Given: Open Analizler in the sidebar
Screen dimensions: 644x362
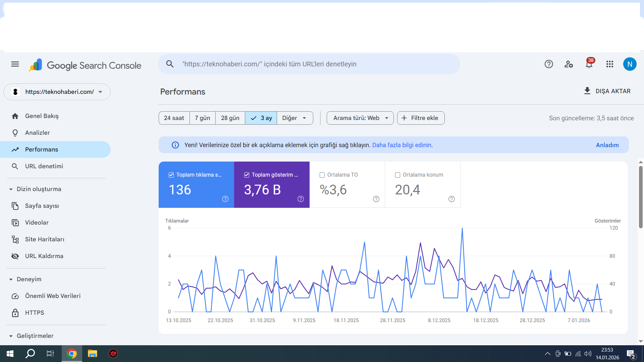Looking at the screenshot, I should pos(55,133).
